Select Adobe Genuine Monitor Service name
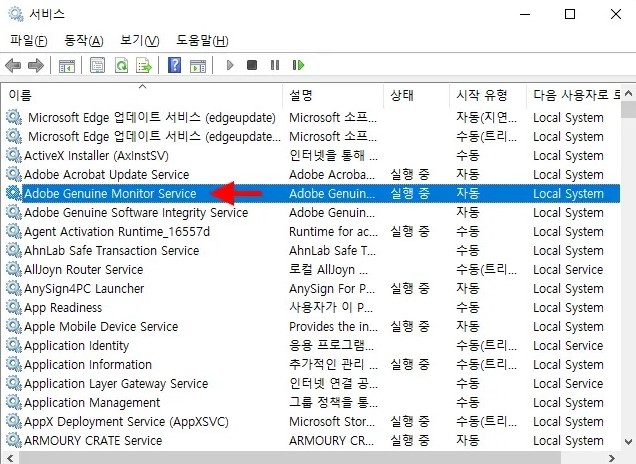This screenshot has height=464, width=636. point(110,193)
